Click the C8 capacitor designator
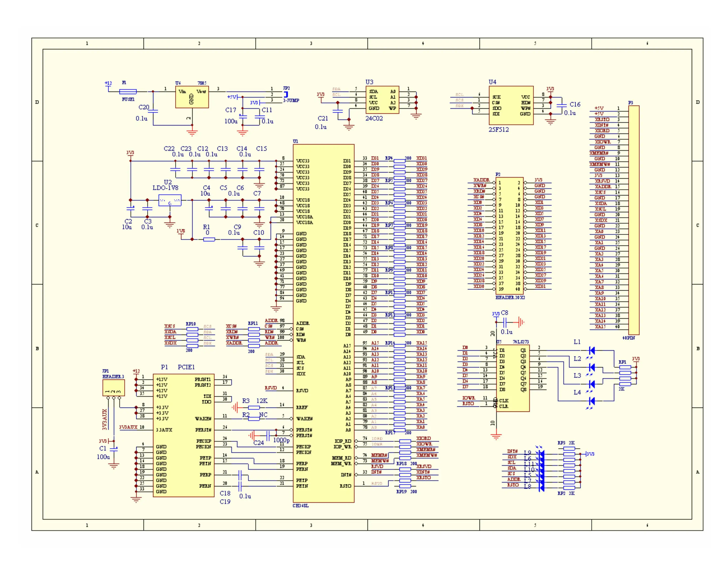The width and height of the screenshot is (728, 563). click(504, 313)
